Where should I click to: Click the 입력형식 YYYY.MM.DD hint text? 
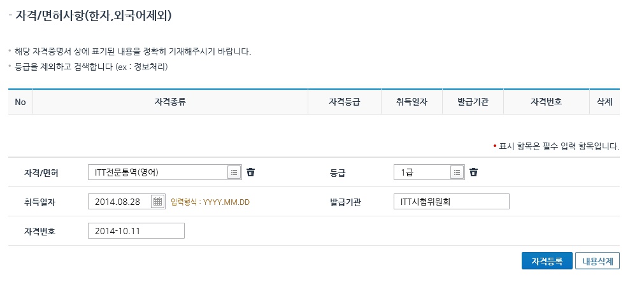pos(210,202)
